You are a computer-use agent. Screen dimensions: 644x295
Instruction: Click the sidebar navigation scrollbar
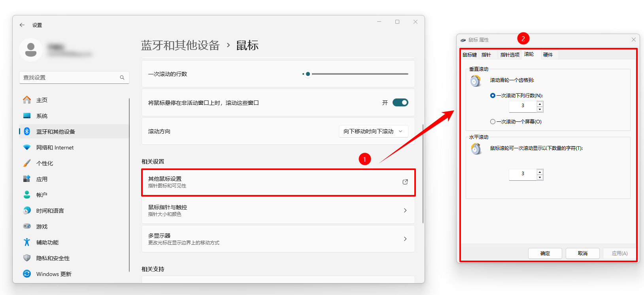point(129,185)
